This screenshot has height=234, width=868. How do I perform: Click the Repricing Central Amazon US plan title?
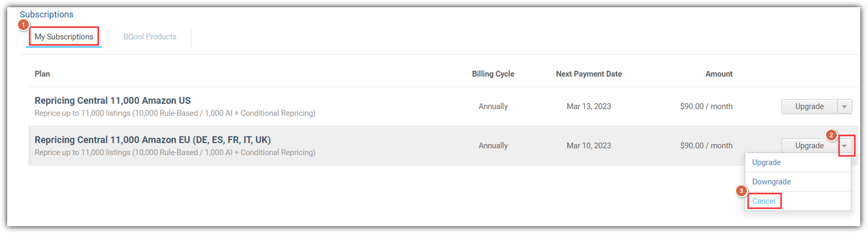click(x=113, y=101)
